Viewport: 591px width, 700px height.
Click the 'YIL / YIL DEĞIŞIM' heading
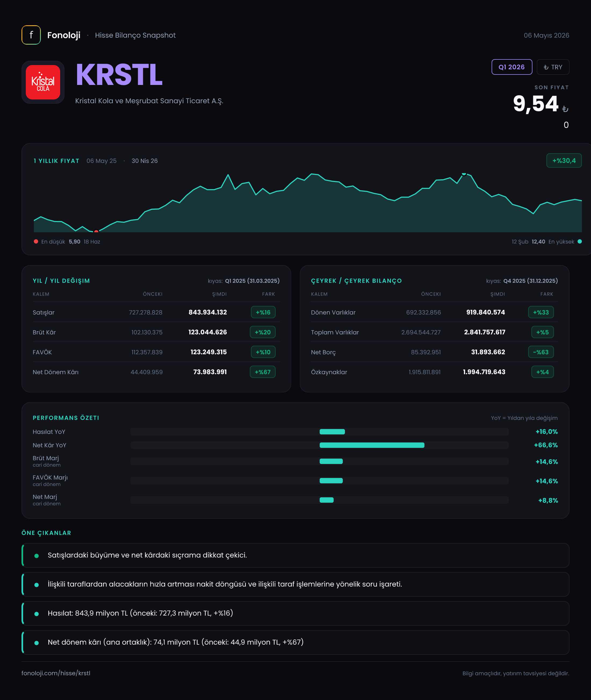(61, 281)
